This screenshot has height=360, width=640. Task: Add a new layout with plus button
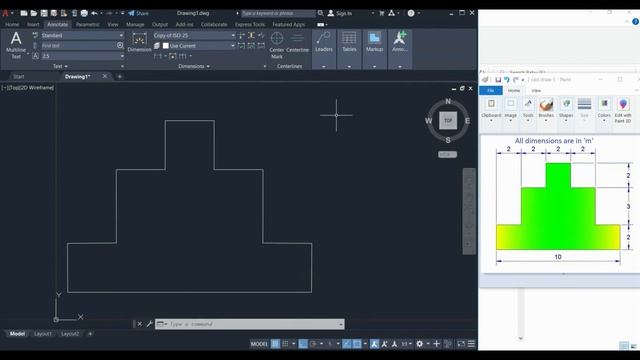[x=90, y=334]
